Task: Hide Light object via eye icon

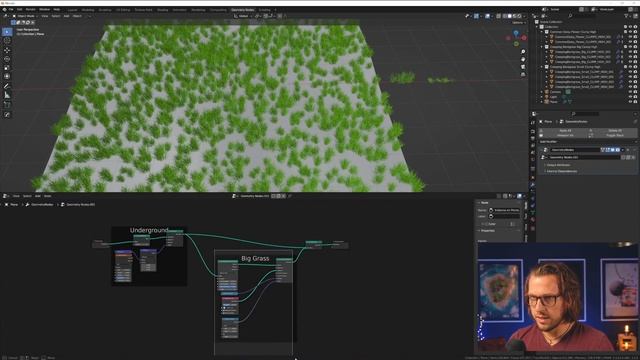Action: tap(630, 97)
